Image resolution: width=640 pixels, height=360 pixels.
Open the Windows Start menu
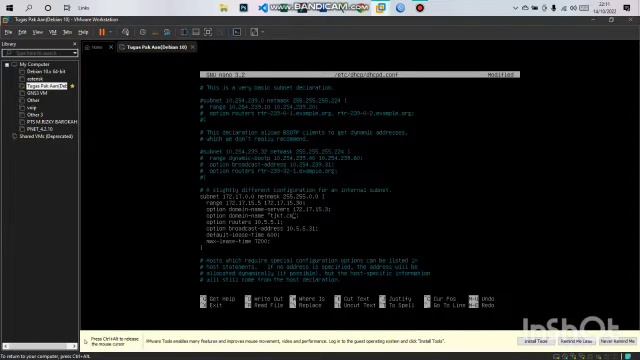pos(9,8)
